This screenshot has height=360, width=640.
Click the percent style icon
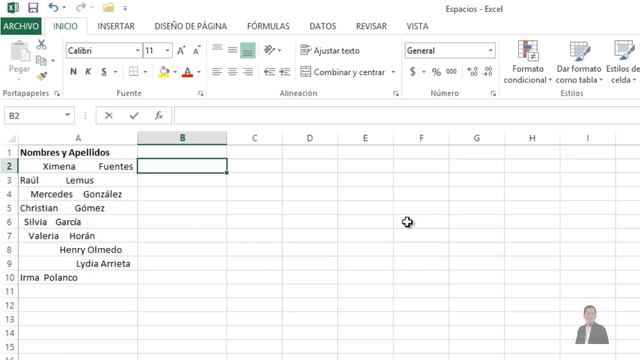(436, 72)
